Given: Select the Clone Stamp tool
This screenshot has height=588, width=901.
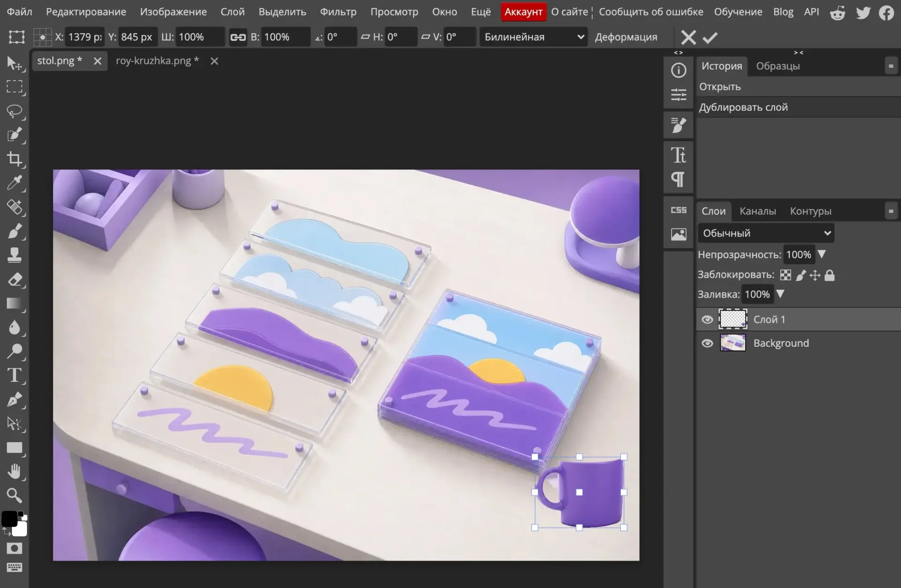Looking at the screenshot, I should click(x=14, y=255).
